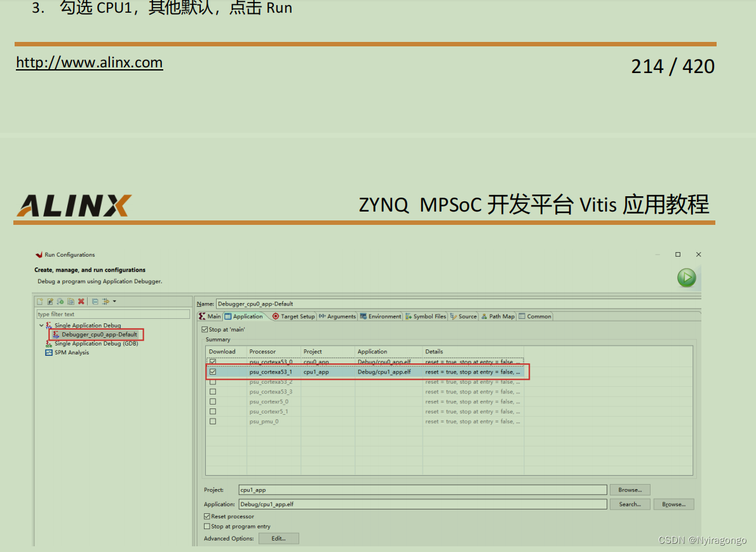
Task: Click the green Run arrow icon
Action: [687, 278]
